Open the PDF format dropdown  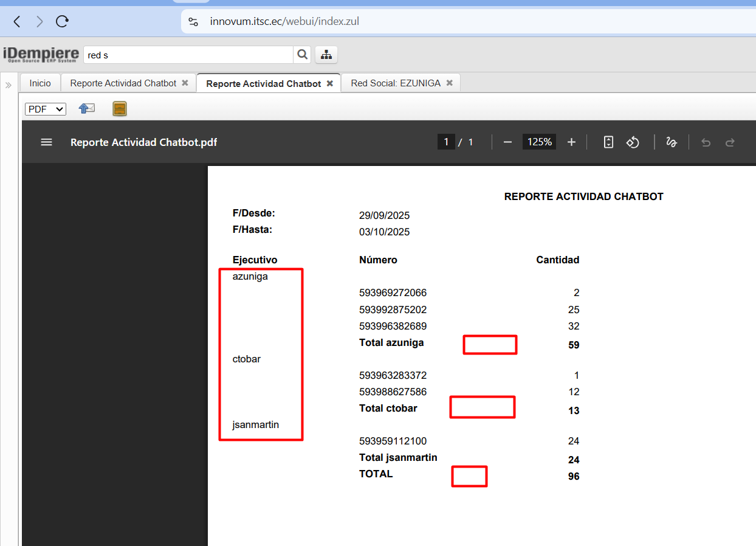pos(46,109)
